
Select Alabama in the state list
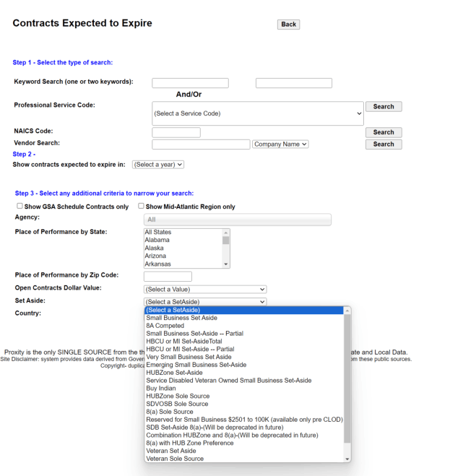coord(183,240)
